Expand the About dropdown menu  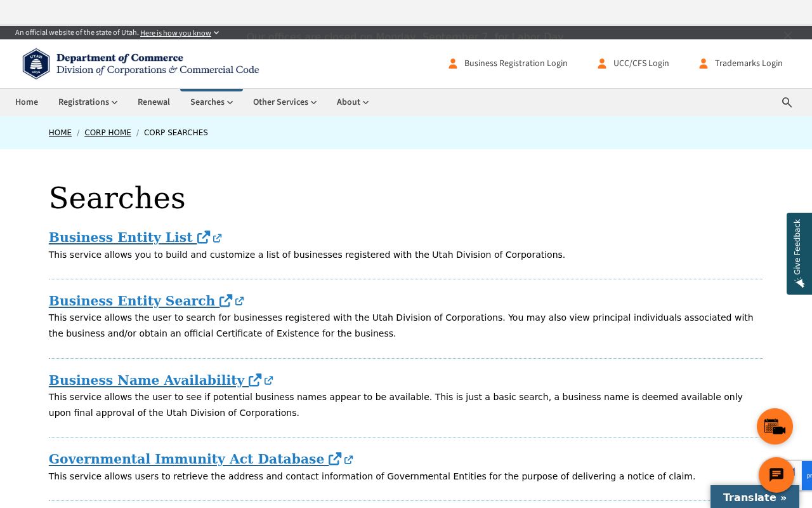click(353, 102)
